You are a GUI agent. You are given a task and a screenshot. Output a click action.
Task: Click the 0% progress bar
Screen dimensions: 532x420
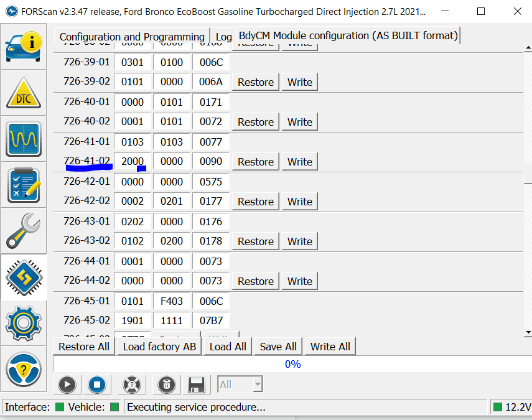pyautogui.click(x=292, y=364)
